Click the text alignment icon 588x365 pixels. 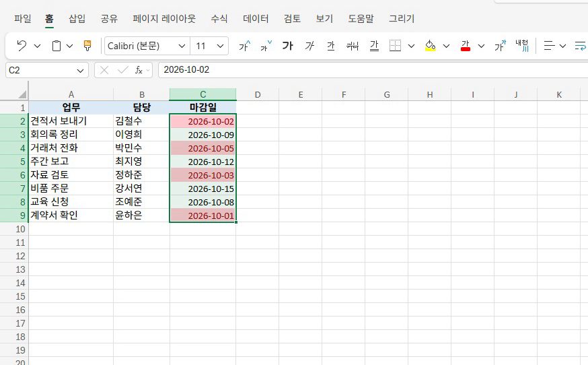[550, 46]
